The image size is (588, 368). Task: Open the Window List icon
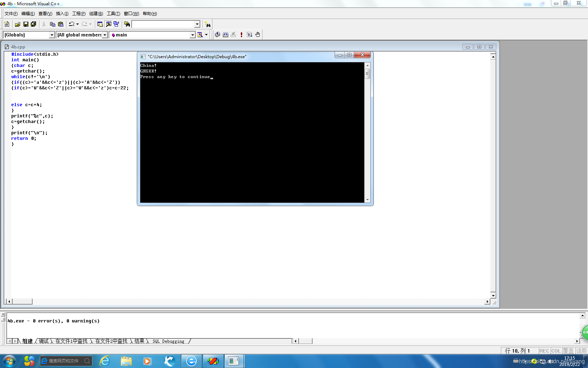point(116,24)
